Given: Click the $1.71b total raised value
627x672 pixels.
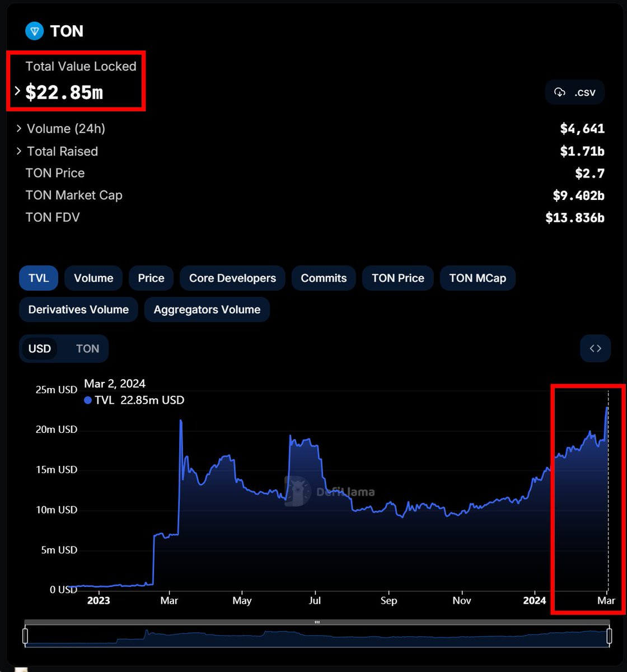Looking at the screenshot, I should (582, 151).
